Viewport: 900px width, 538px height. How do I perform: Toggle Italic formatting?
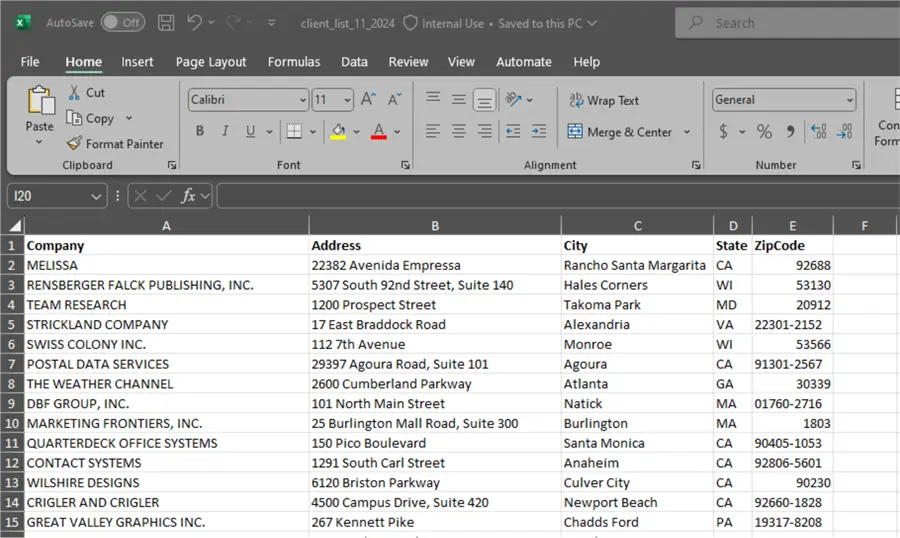pyautogui.click(x=225, y=131)
